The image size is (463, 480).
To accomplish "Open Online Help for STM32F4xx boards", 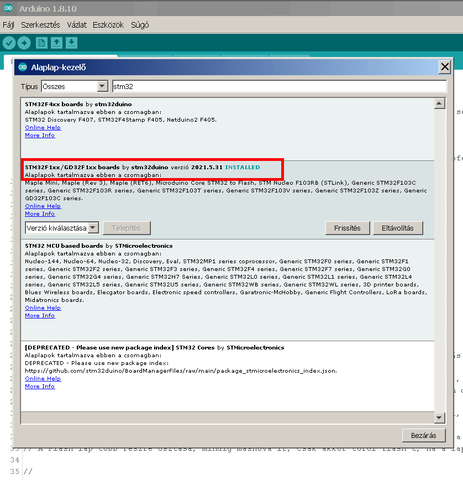I will [43, 128].
